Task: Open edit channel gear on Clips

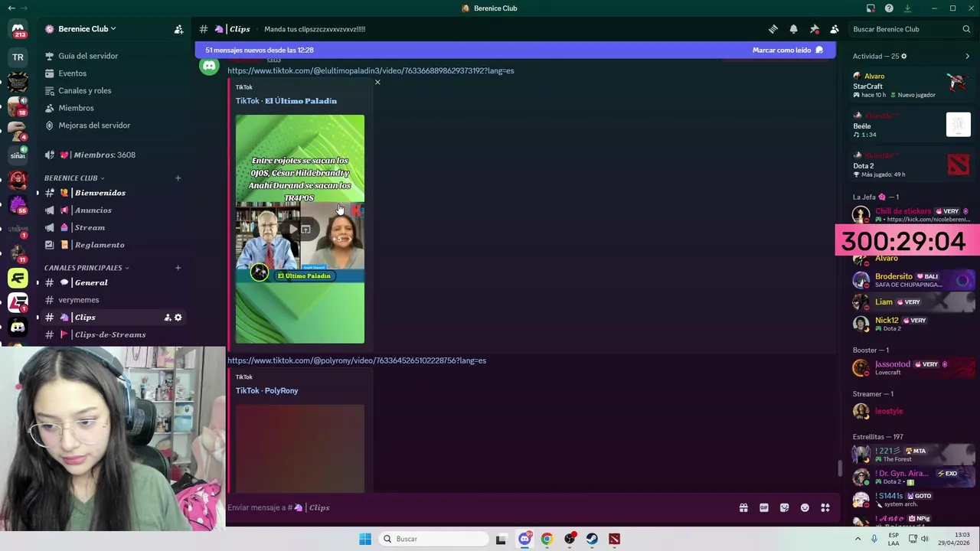Action: [x=178, y=318]
